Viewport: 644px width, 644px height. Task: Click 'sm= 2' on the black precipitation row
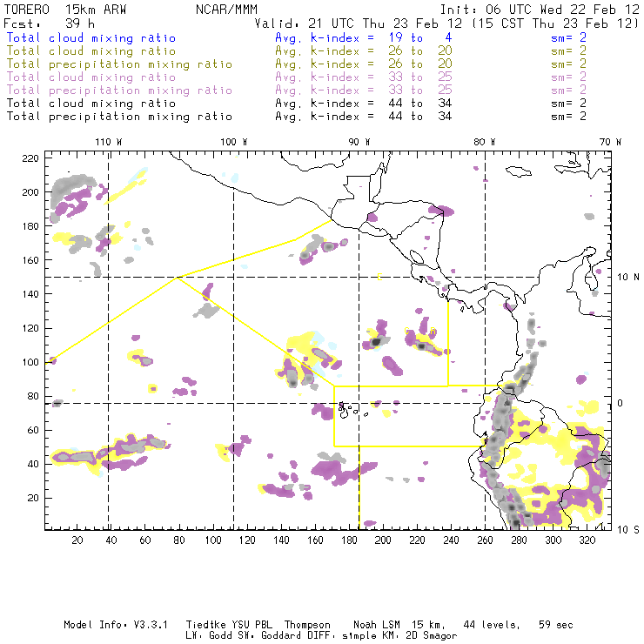pyautogui.click(x=569, y=117)
